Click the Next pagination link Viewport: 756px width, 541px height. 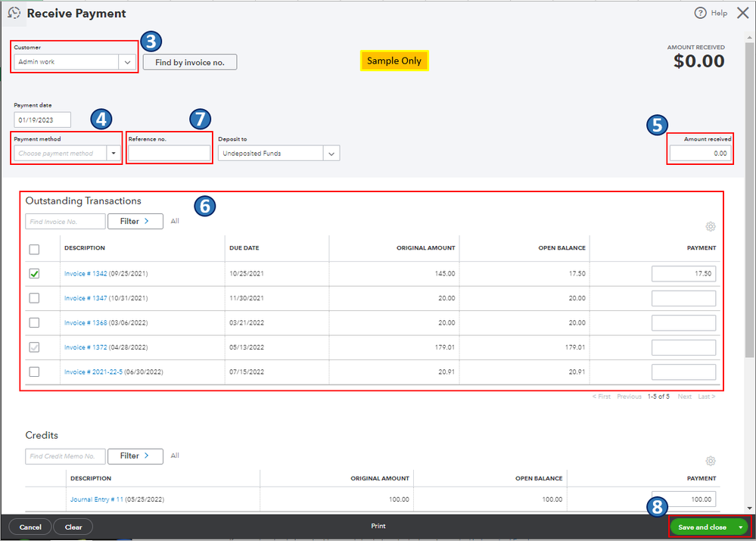684,396
